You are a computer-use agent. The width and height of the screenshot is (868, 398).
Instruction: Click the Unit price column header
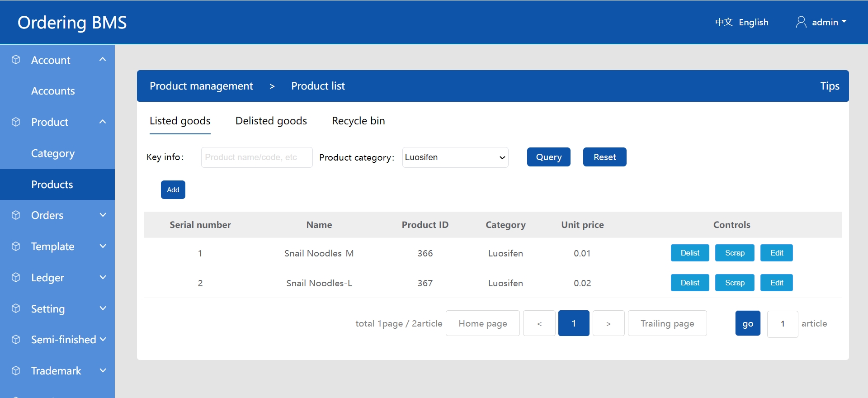coord(582,225)
